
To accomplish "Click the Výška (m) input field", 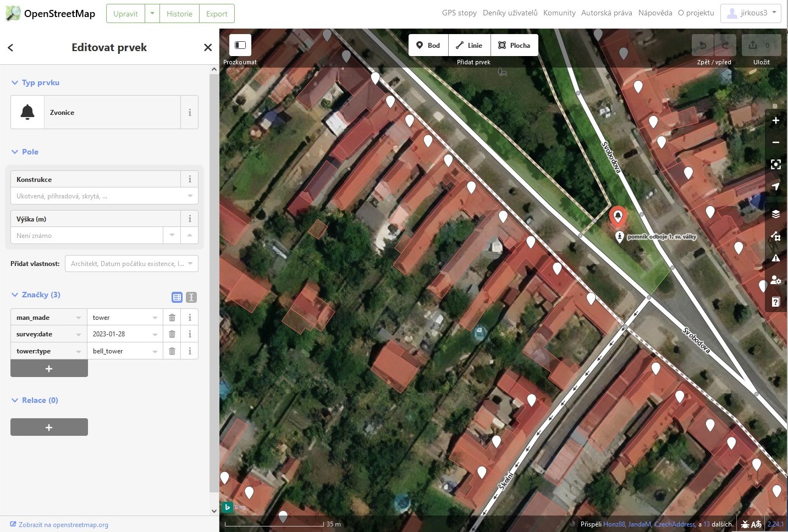I will (x=87, y=236).
